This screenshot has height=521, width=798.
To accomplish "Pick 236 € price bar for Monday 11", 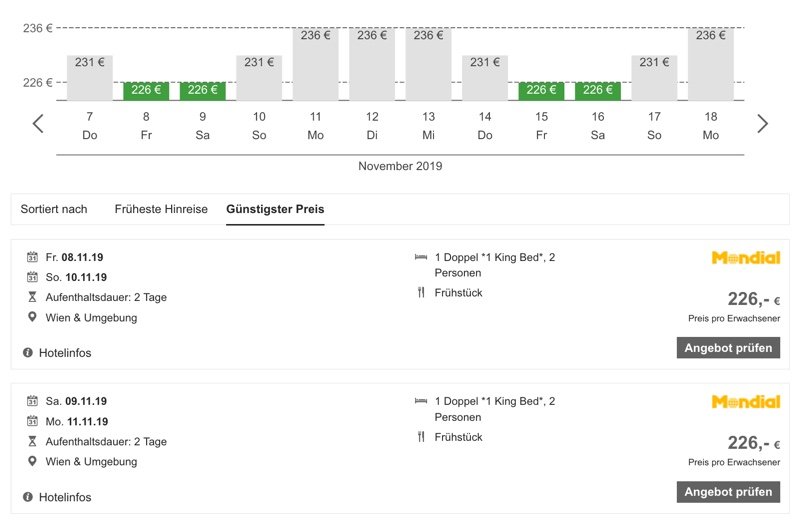I will (316, 64).
